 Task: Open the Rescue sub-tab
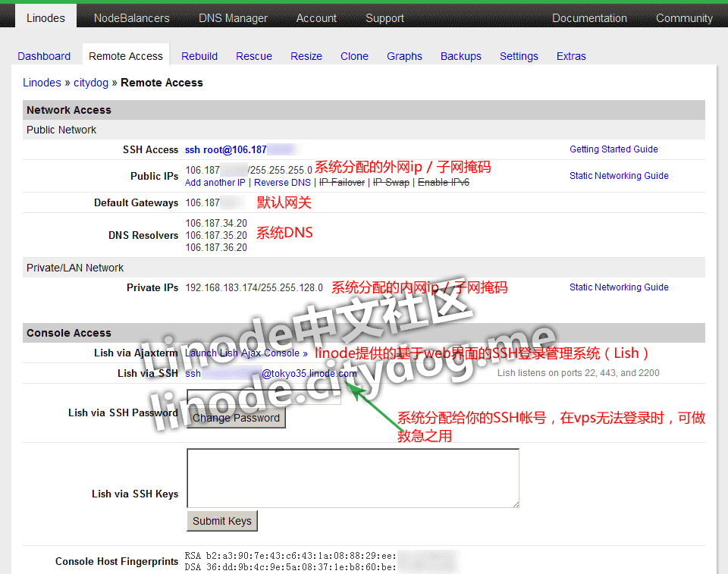coord(254,56)
